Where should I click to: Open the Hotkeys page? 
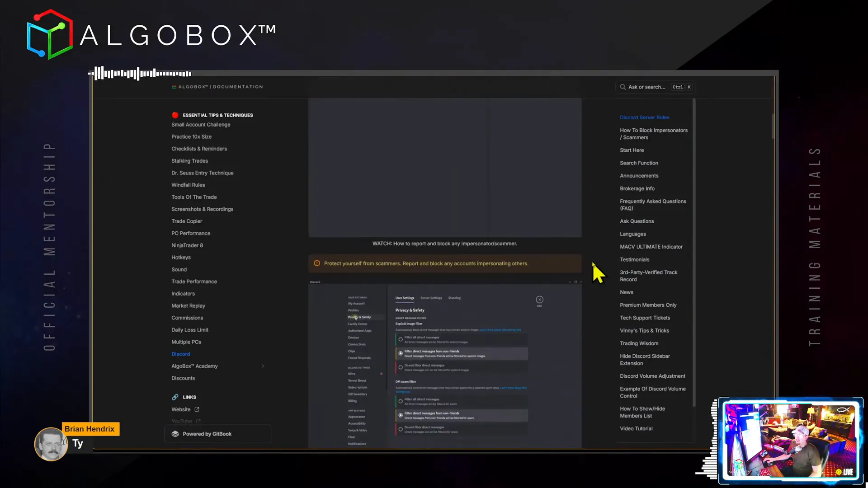[181, 258]
